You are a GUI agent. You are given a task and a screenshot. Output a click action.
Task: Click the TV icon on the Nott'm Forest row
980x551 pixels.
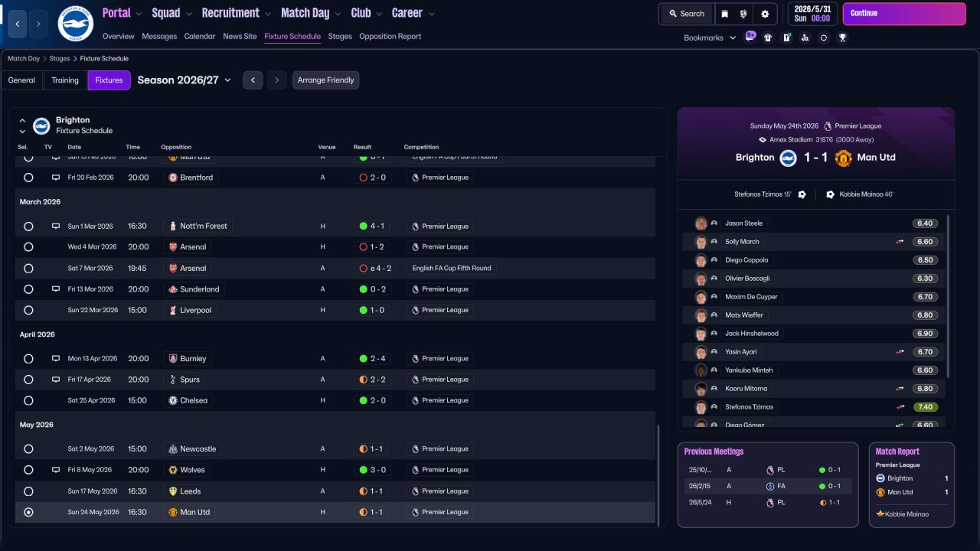tap(56, 227)
